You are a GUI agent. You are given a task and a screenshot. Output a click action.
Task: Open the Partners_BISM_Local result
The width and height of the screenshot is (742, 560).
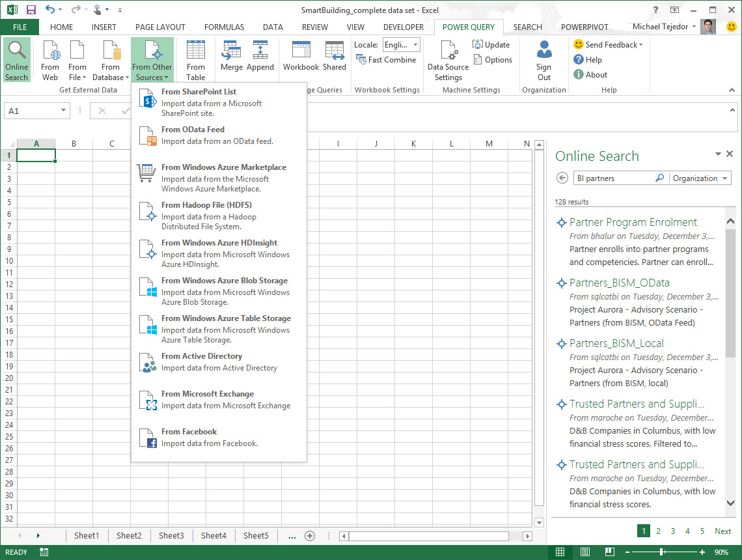point(616,343)
